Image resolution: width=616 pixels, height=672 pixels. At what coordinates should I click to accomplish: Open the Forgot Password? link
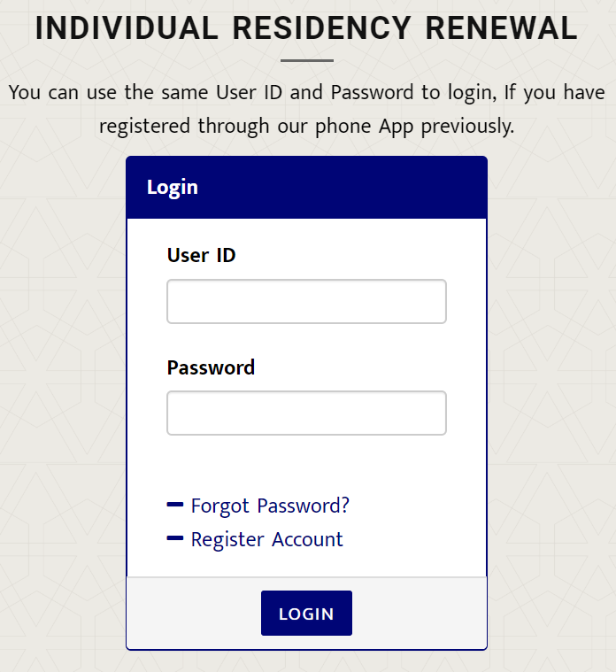[270, 506]
